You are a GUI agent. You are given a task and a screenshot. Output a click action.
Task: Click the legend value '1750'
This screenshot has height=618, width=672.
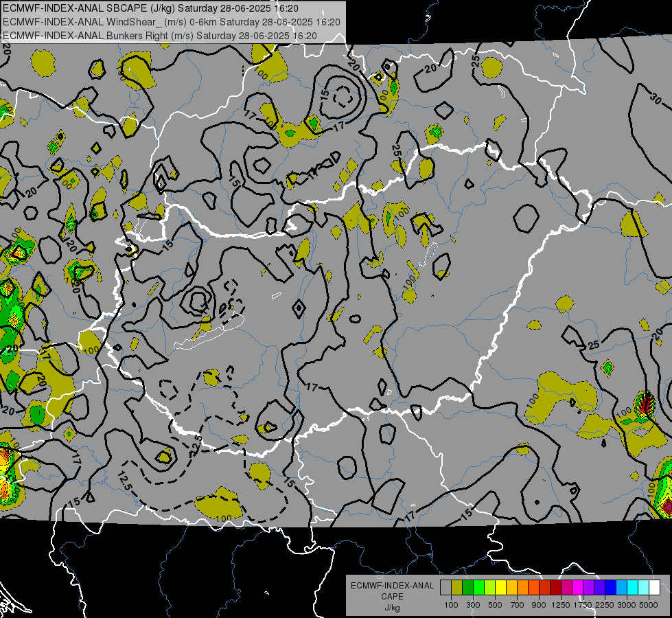pos(583,605)
